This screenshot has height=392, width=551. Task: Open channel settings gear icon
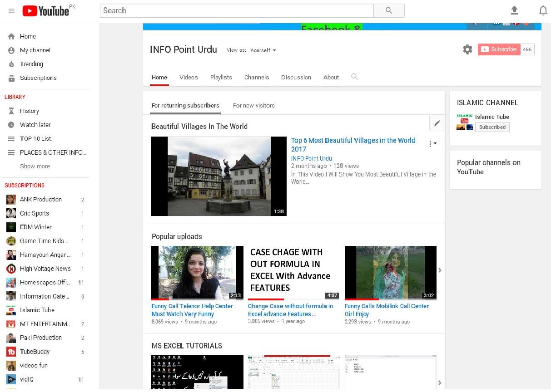[467, 49]
